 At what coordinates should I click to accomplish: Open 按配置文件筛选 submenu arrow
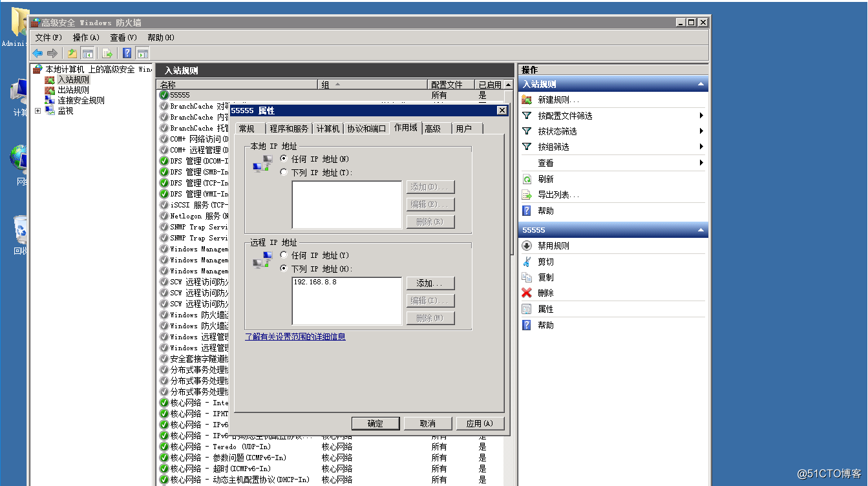[701, 116]
